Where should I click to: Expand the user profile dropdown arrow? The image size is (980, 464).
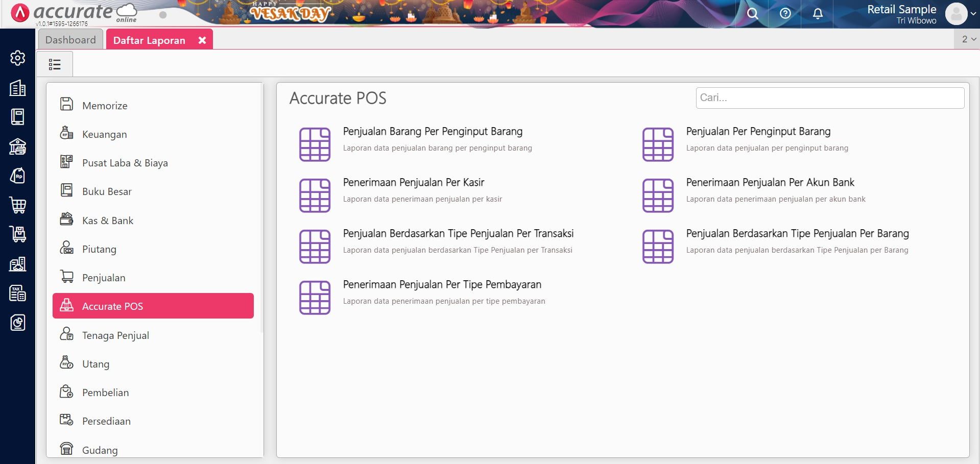pyautogui.click(x=973, y=14)
